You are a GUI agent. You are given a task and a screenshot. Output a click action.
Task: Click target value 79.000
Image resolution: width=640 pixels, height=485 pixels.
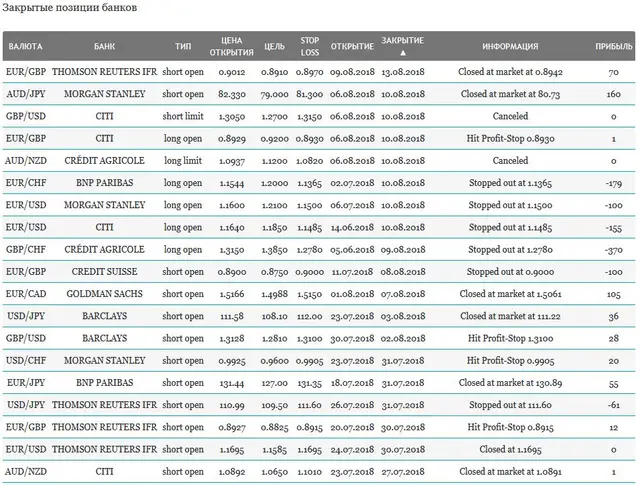274,94
